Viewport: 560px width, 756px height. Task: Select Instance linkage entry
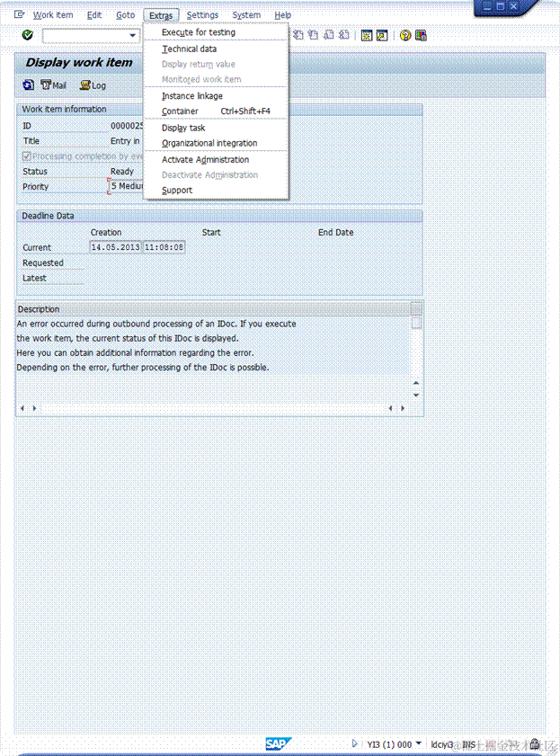tap(216, 96)
